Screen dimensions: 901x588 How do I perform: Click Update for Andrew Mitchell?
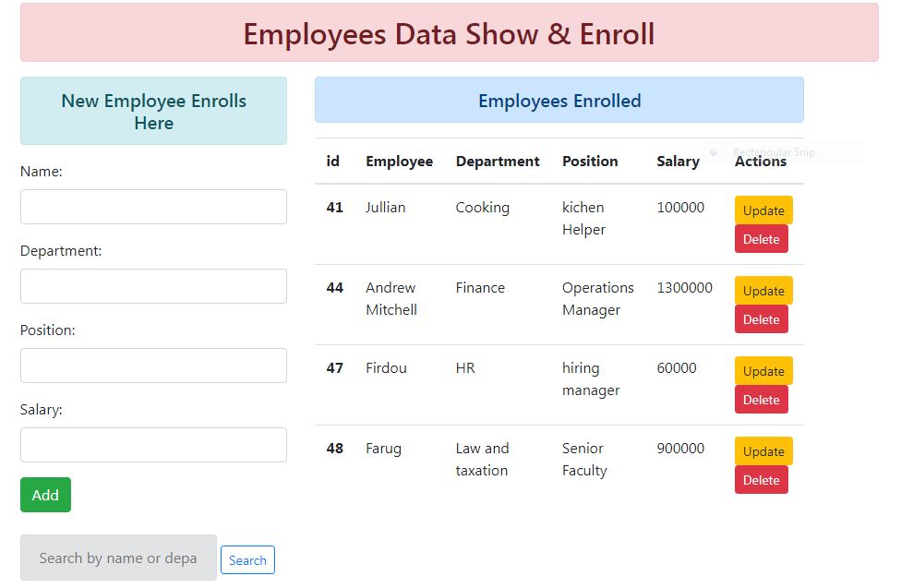(x=763, y=290)
